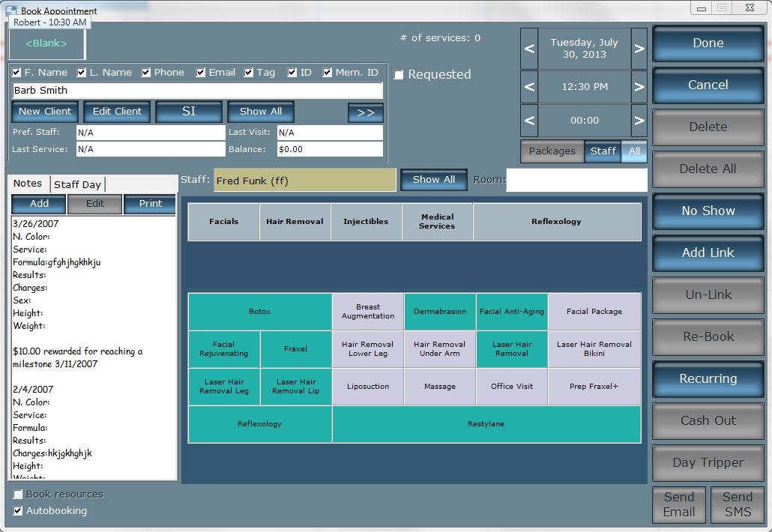Screen dimensions: 772x532
Task: Open the Fred Funk staff field
Action: [304, 181]
